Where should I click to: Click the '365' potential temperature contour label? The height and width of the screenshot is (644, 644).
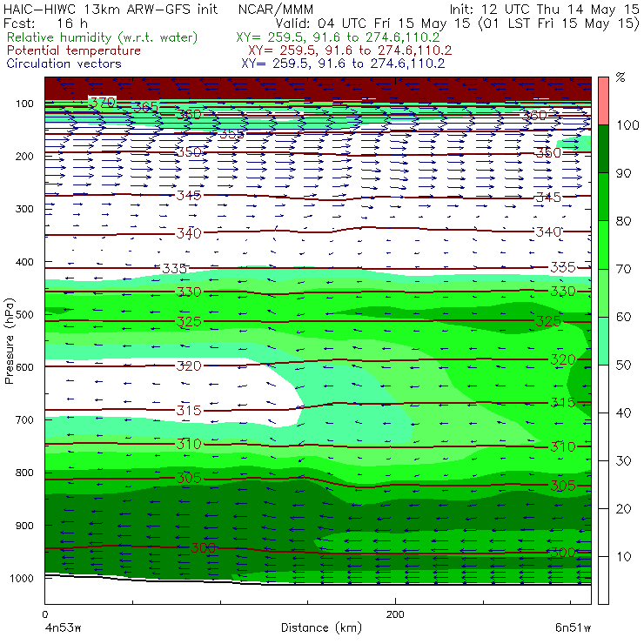(x=146, y=107)
